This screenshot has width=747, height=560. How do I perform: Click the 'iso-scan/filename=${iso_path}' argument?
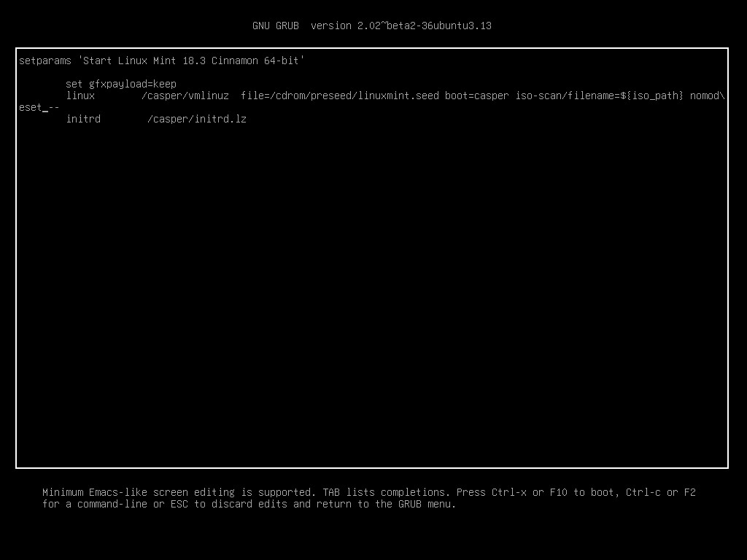click(600, 96)
